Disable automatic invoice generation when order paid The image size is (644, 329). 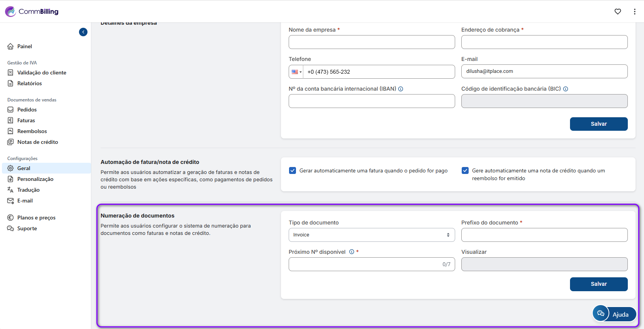pos(293,170)
